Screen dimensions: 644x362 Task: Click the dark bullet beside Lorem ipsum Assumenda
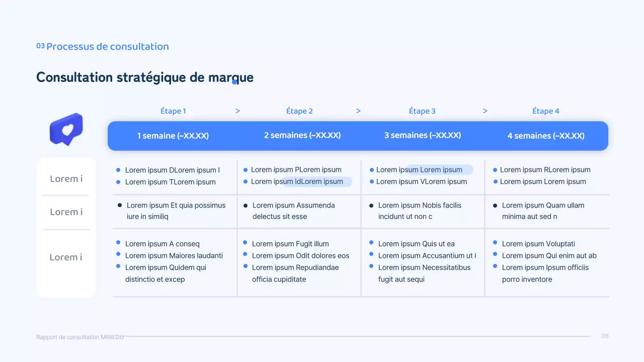pos(245,205)
